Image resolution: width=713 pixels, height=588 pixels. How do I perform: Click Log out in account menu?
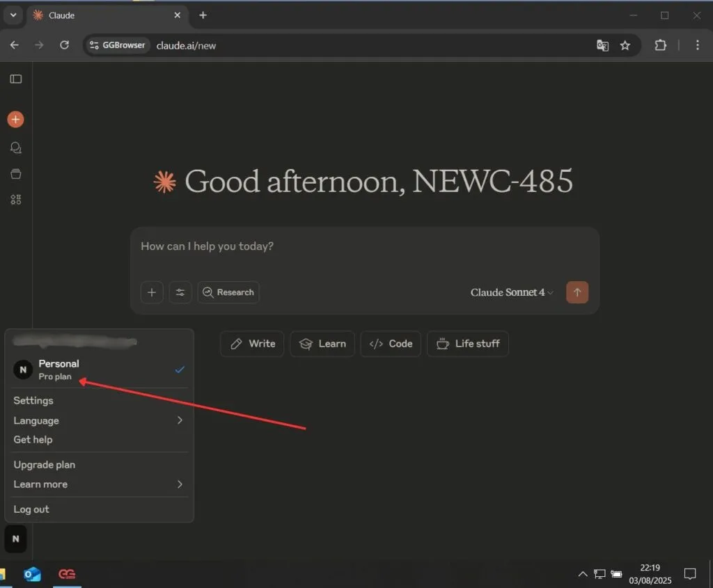coord(99,509)
